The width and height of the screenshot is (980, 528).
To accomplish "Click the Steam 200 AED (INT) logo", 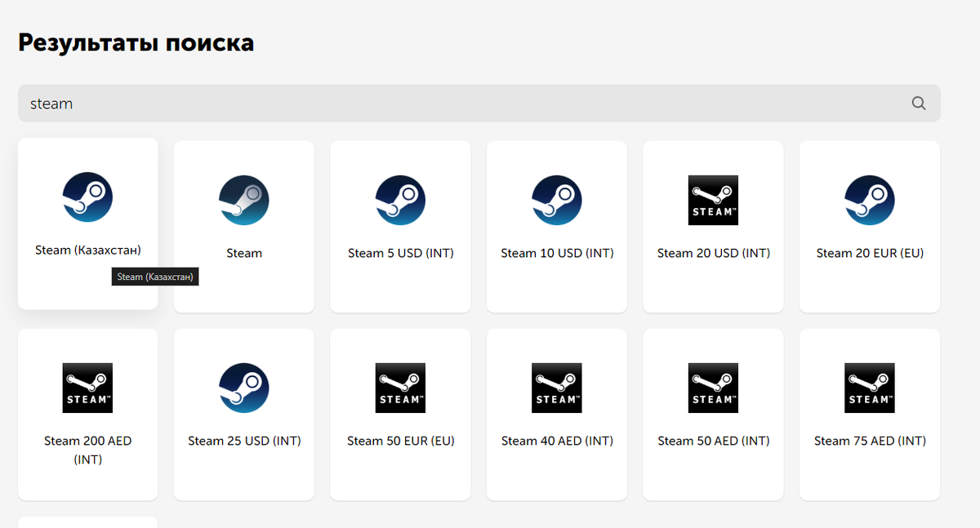I will (x=87, y=388).
